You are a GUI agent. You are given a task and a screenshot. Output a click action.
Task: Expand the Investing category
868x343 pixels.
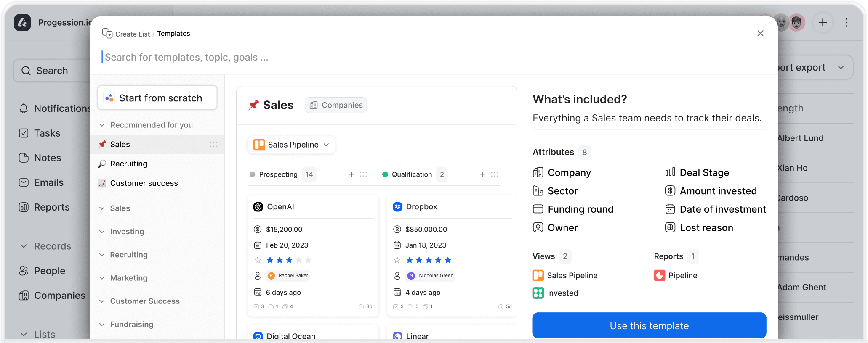pos(102,232)
